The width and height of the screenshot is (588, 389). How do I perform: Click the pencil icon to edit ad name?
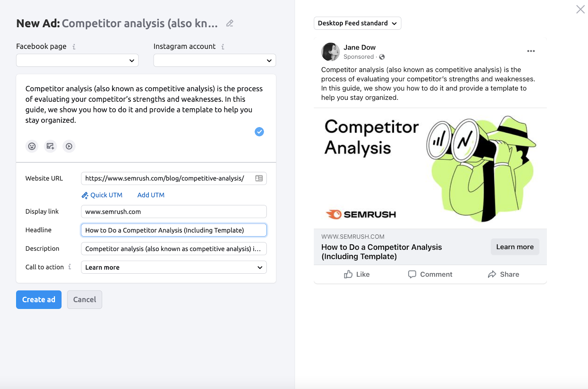(x=230, y=23)
